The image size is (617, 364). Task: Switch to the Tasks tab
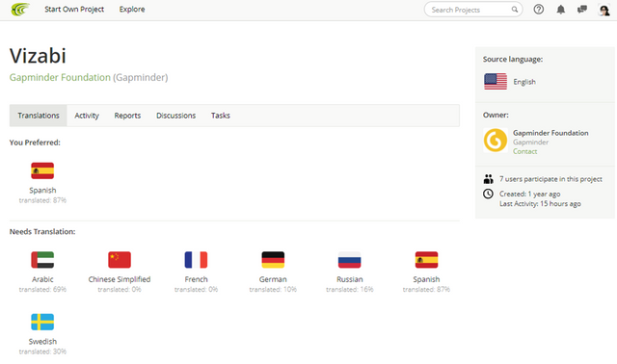[x=221, y=116]
